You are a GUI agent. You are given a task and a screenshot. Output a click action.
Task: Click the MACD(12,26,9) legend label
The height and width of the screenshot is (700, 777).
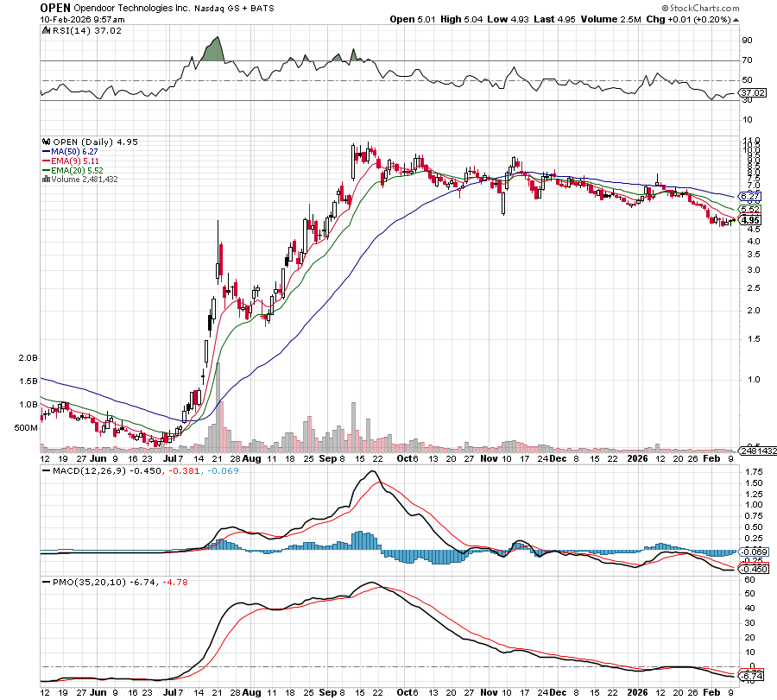[x=89, y=470]
